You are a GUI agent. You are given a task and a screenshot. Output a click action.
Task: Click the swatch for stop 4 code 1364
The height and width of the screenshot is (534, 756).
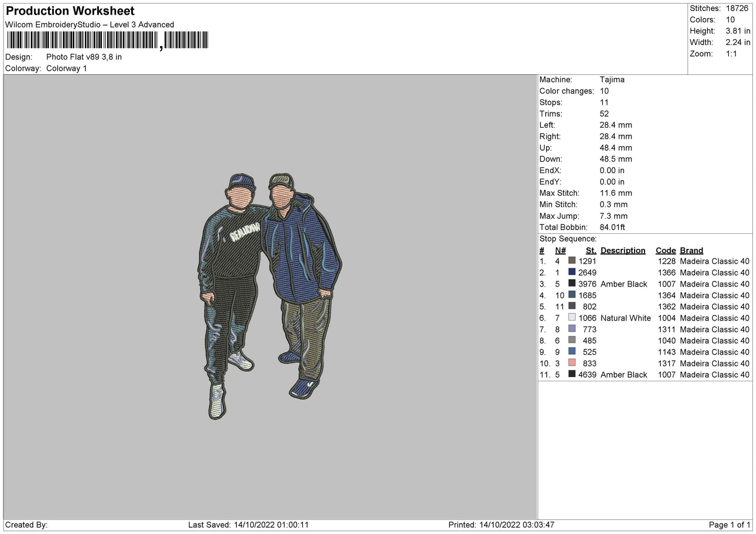(572, 295)
